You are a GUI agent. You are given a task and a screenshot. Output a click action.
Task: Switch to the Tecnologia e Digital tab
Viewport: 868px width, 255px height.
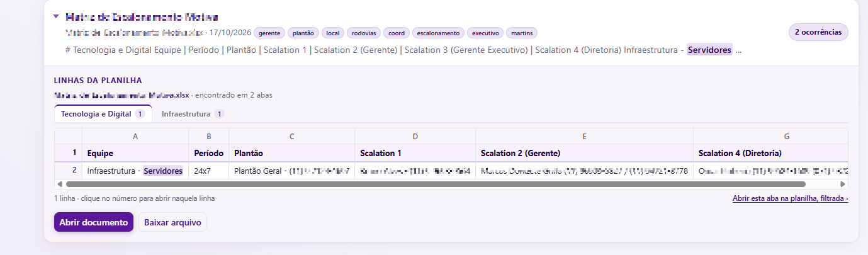[x=103, y=114]
